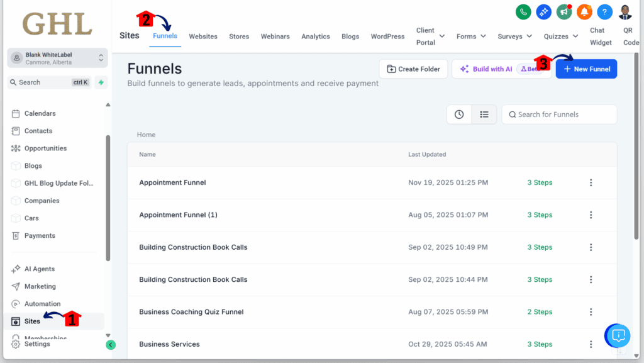Check notifications using the bell icon
The height and width of the screenshot is (363, 644).
584,11
